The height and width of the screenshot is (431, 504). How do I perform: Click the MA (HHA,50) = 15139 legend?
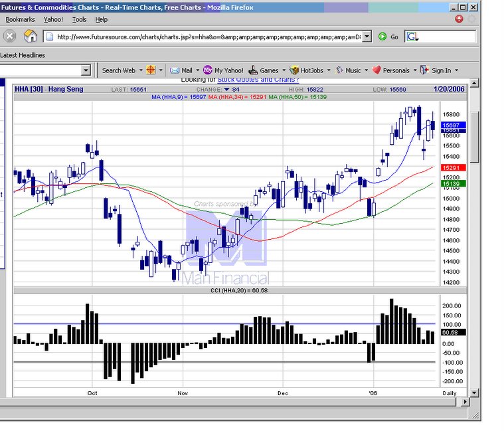(297, 97)
